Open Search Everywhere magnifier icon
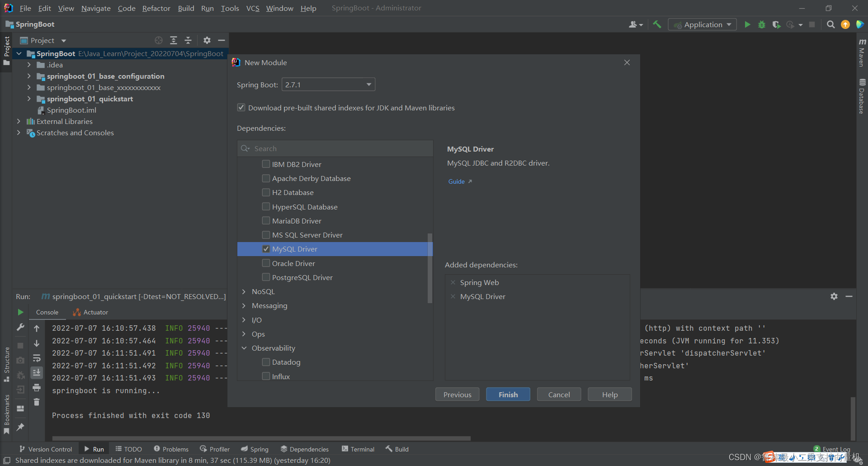The height and width of the screenshot is (466, 868). point(830,24)
